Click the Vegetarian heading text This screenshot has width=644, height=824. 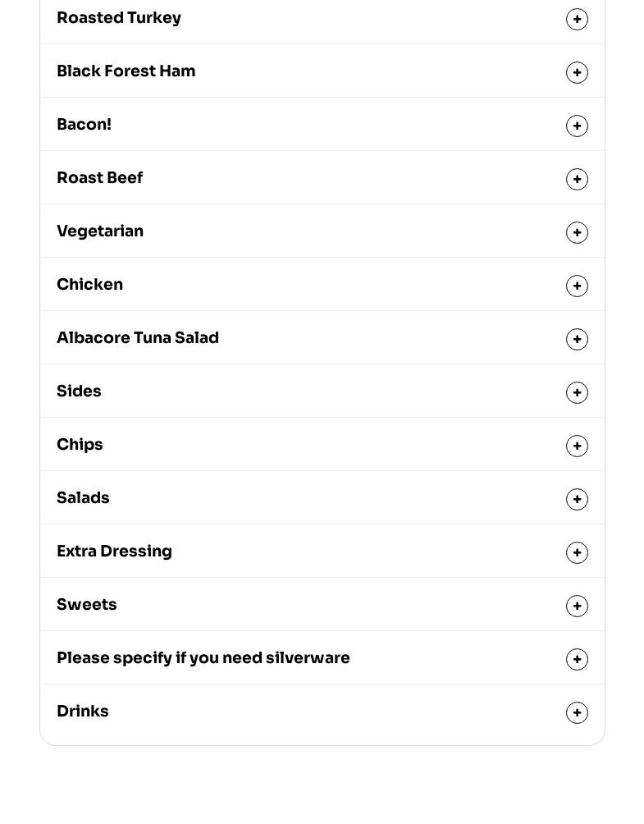(x=100, y=231)
